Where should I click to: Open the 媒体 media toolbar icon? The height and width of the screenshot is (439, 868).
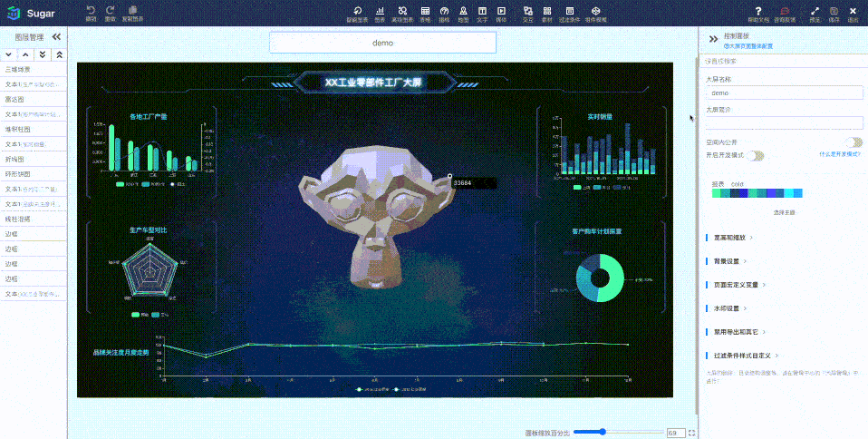pos(501,11)
